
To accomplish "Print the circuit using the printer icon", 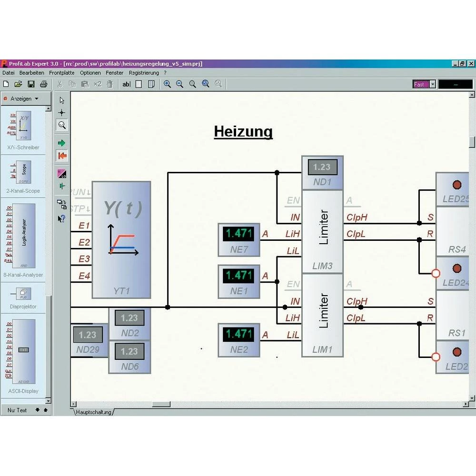I will (42, 84).
